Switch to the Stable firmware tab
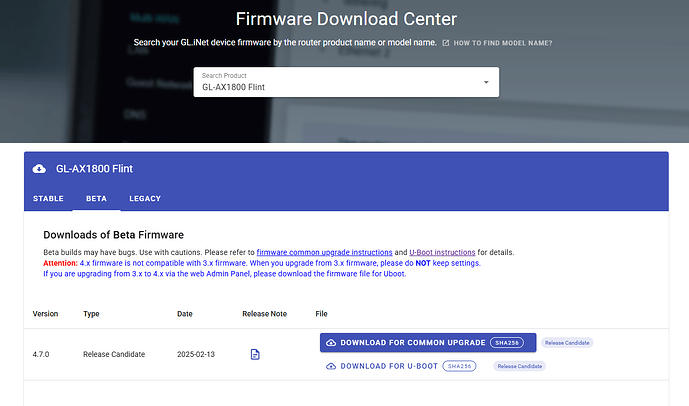 (x=48, y=199)
